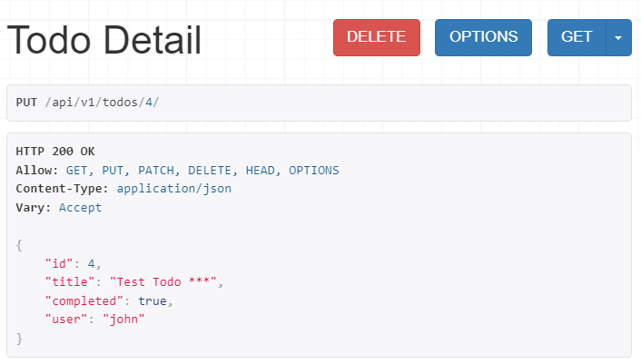Click the completed value true
This screenshot has height=364, width=641.
pos(153,300)
